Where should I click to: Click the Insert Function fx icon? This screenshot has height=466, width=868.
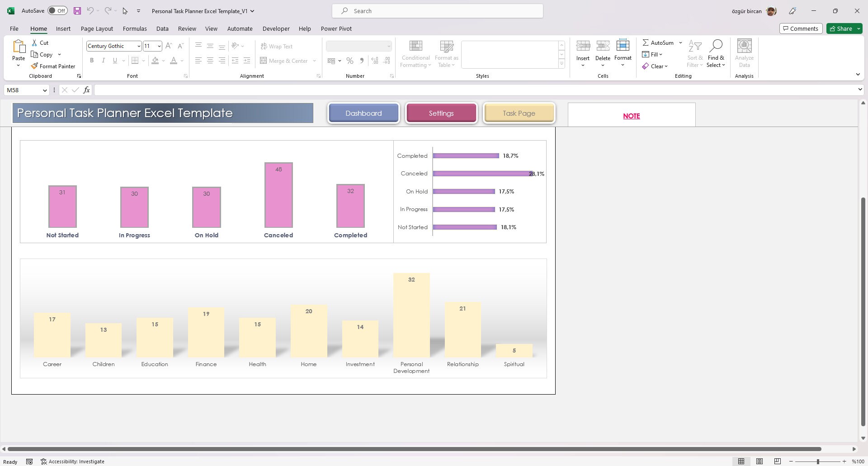(x=86, y=90)
